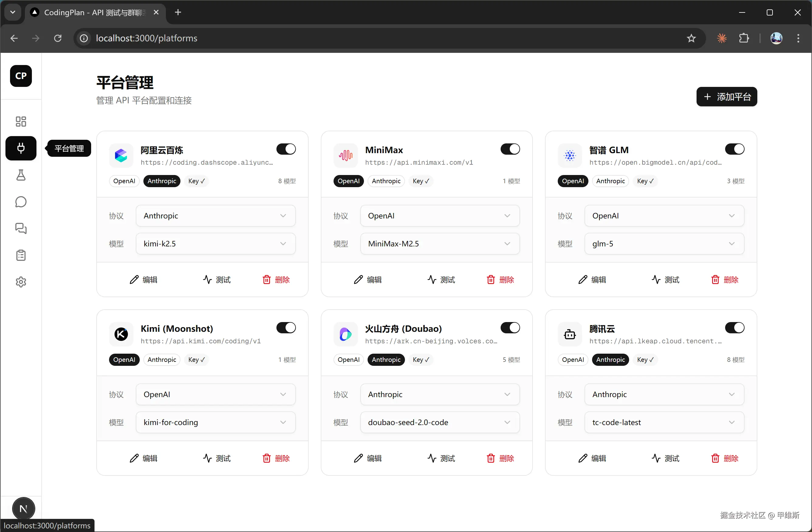Toggle off the MiniMax platform switch

[510, 149]
